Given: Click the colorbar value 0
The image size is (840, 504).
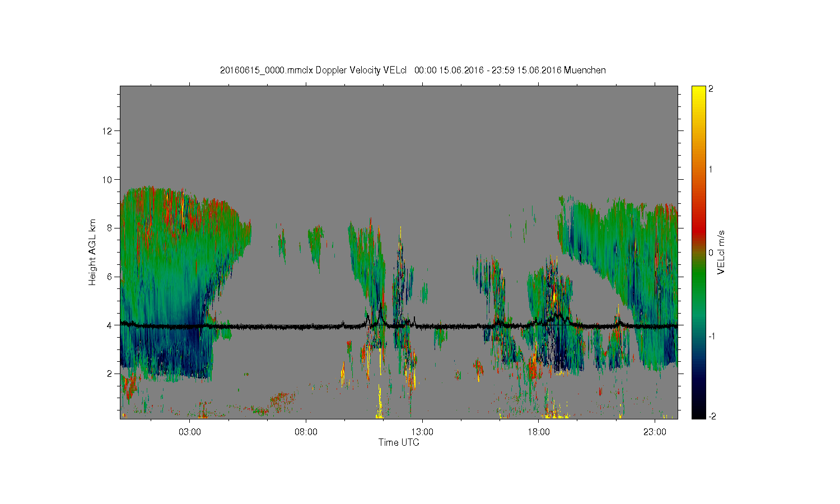Looking at the screenshot, I should coord(711,253).
